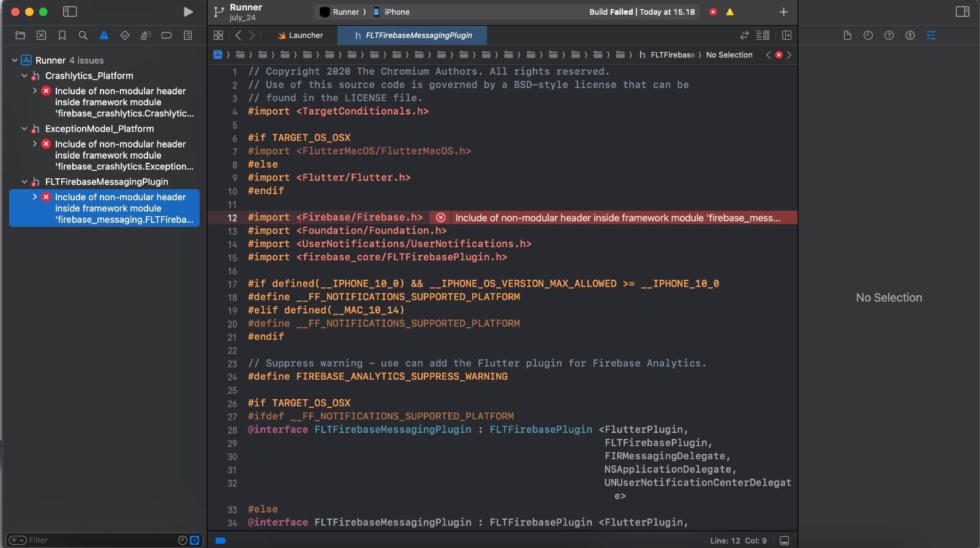Run the project with the play button

click(188, 12)
